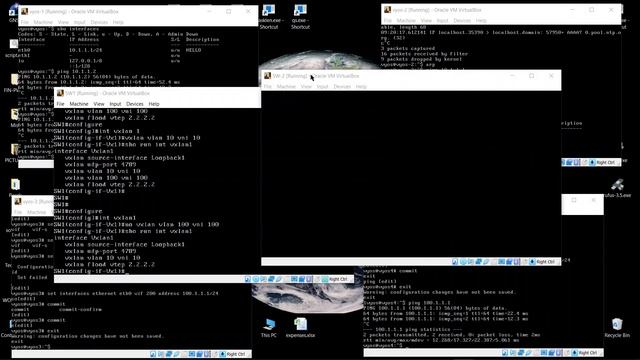640x360 pixels.
Task: Click hard disk activity icon in SW-2 status bar
Action: coord(455,262)
